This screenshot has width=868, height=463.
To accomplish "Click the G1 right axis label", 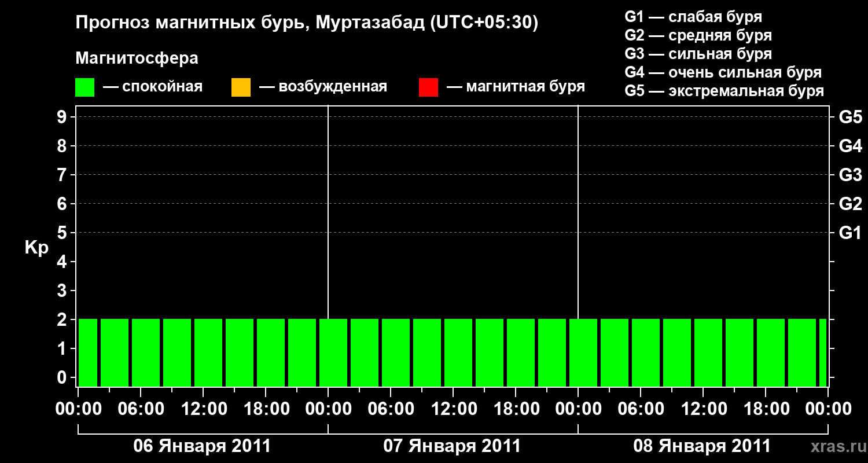I will tap(850, 233).
